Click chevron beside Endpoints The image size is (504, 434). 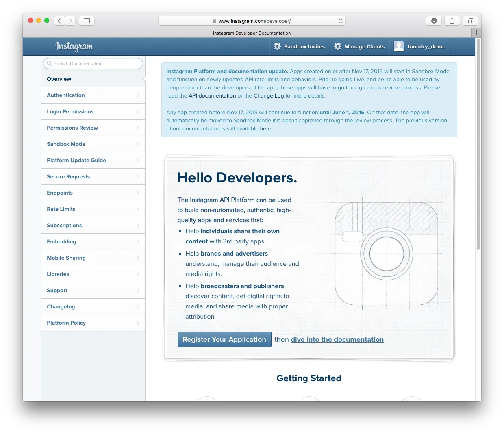[138, 193]
